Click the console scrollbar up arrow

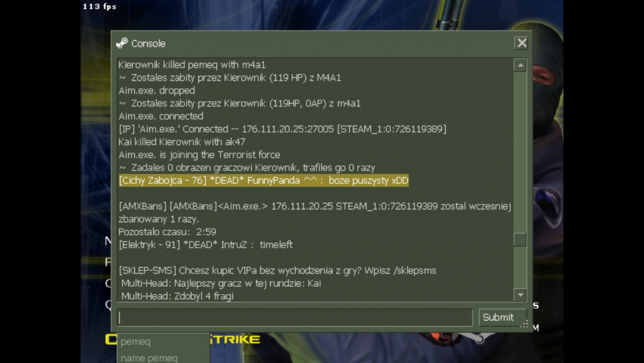tap(520, 65)
